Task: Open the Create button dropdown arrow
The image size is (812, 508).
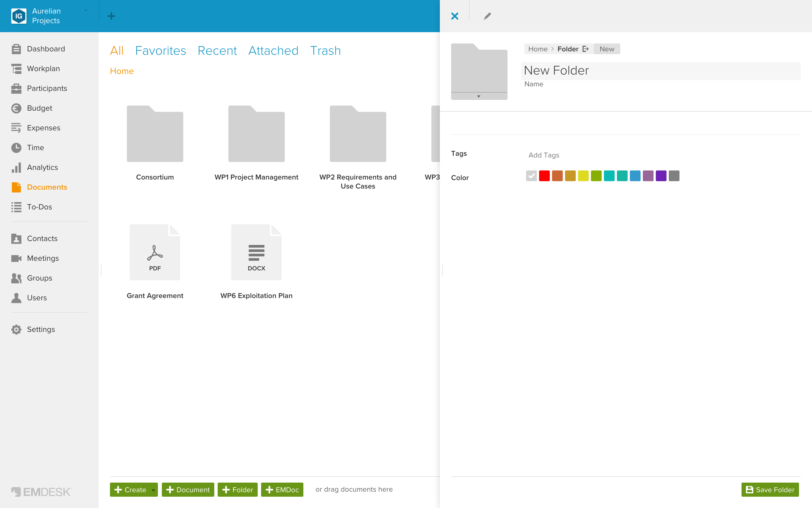Action: click(x=153, y=490)
